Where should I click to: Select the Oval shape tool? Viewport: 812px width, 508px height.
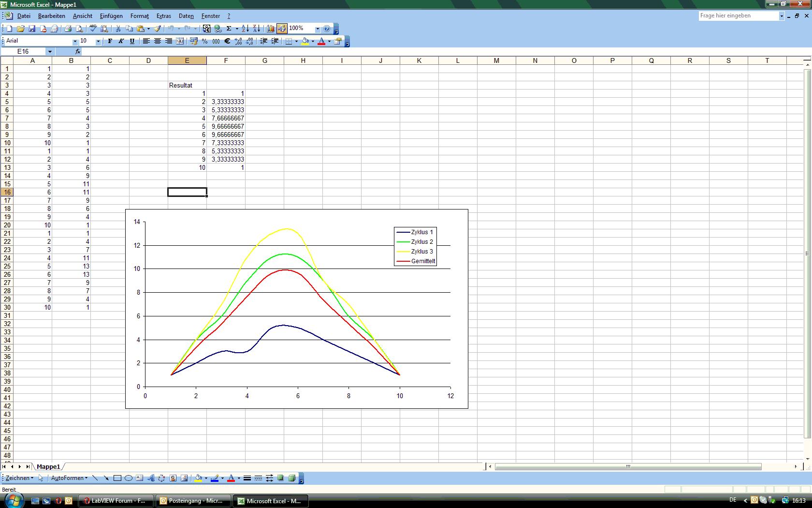pyautogui.click(x=129, y=478)
